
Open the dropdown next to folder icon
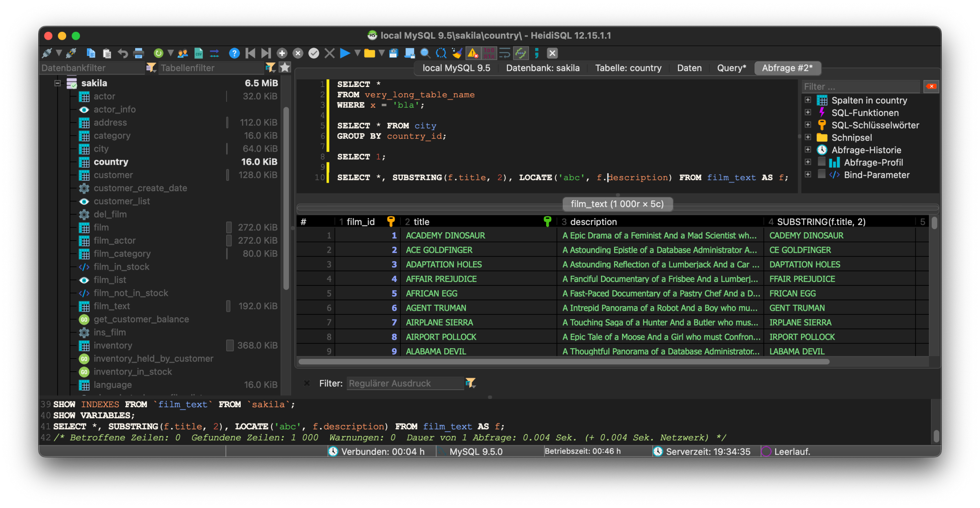point(381,53)
